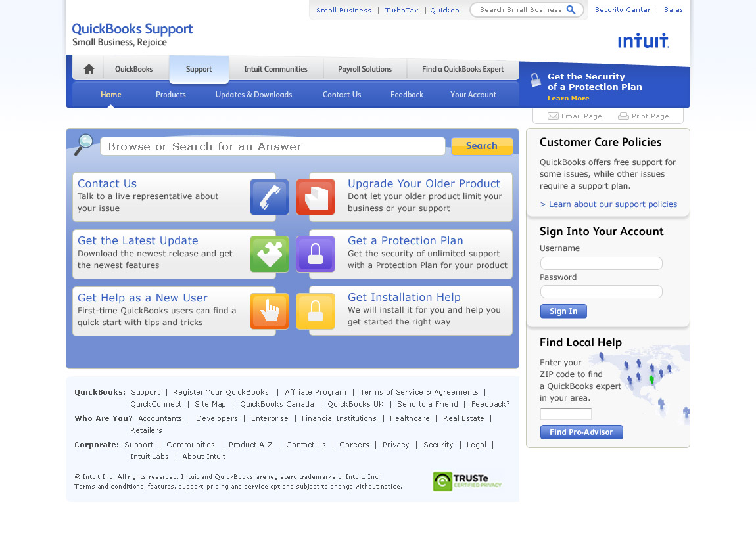Click the Print Page link

point(650,116)
